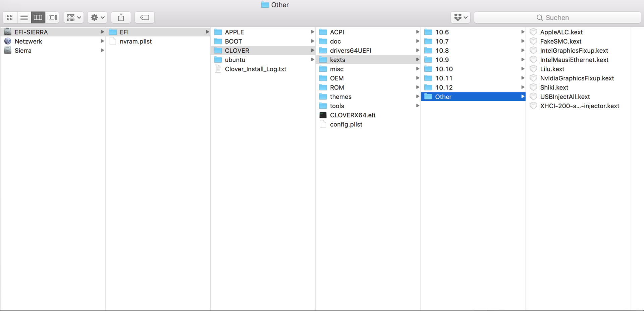Open the 10.8 kexts folder
The width and height of the screenshot is (644, 311).
pyautogui.click(x=473, y=50)
